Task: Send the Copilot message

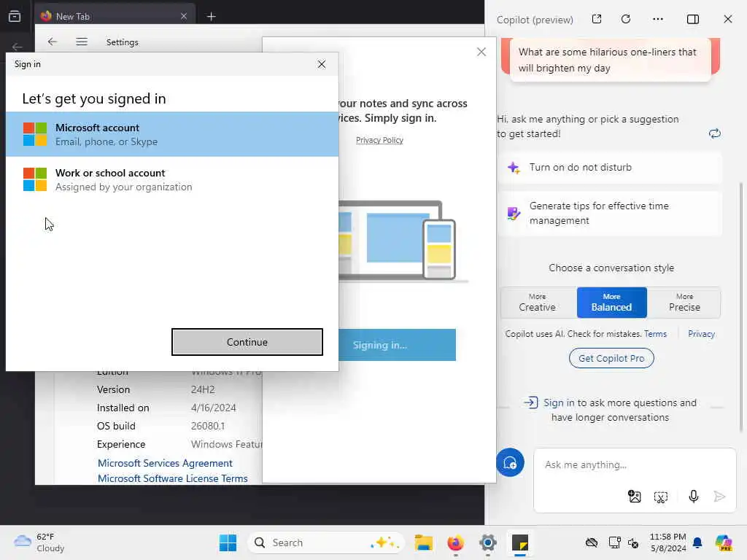Action: coord(719,497)
